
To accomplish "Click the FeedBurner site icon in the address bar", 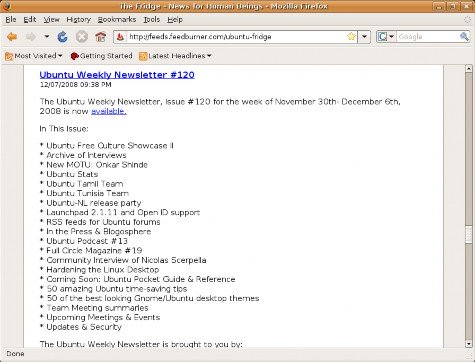I will pyautogui.click(x=121, y=37).
